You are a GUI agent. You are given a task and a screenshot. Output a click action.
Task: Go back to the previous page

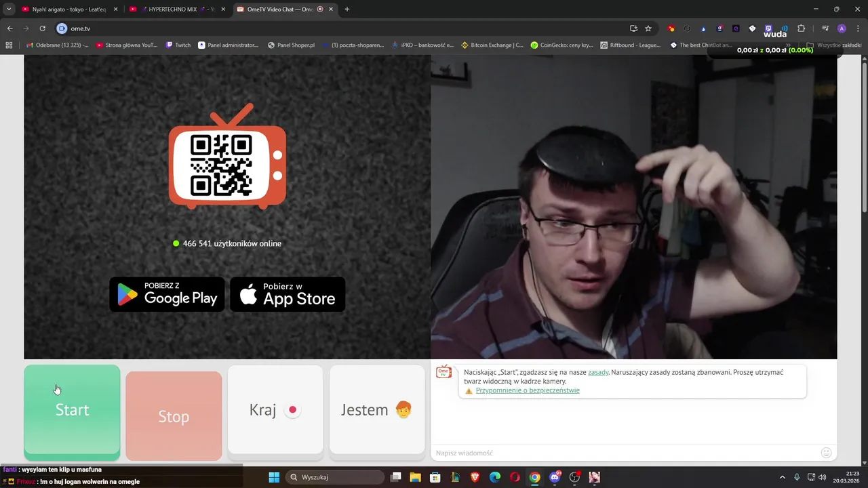[x=9, y=28]
